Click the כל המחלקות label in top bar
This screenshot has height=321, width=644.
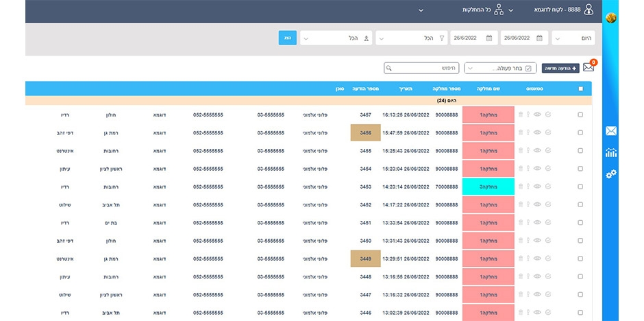pyautogui.click(x=477, y=10)
